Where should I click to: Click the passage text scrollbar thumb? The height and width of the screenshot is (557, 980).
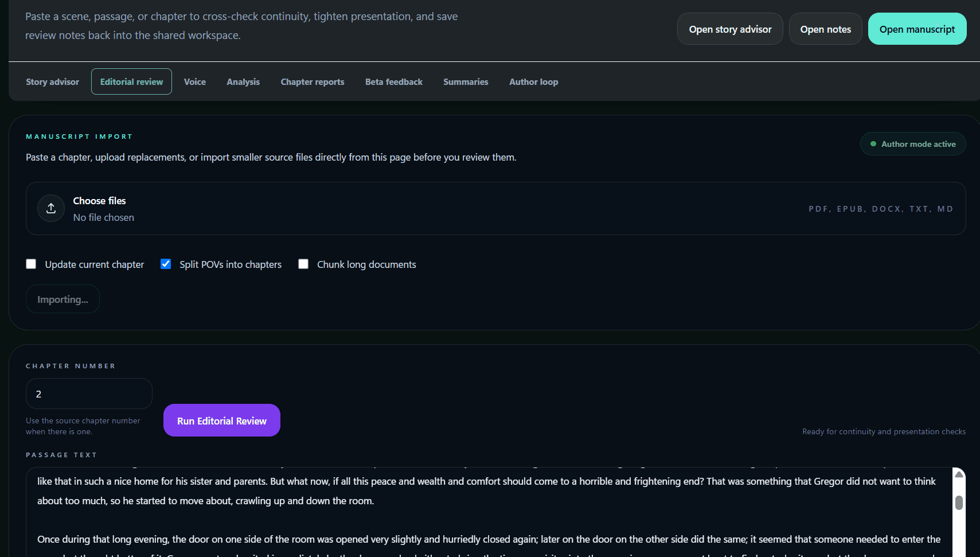click(x=959, y=503)
